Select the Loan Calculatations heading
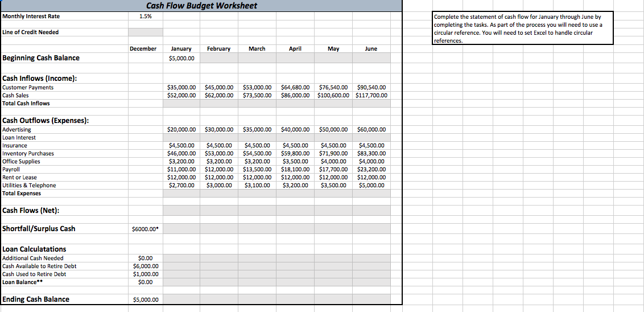 click(34, 249)
